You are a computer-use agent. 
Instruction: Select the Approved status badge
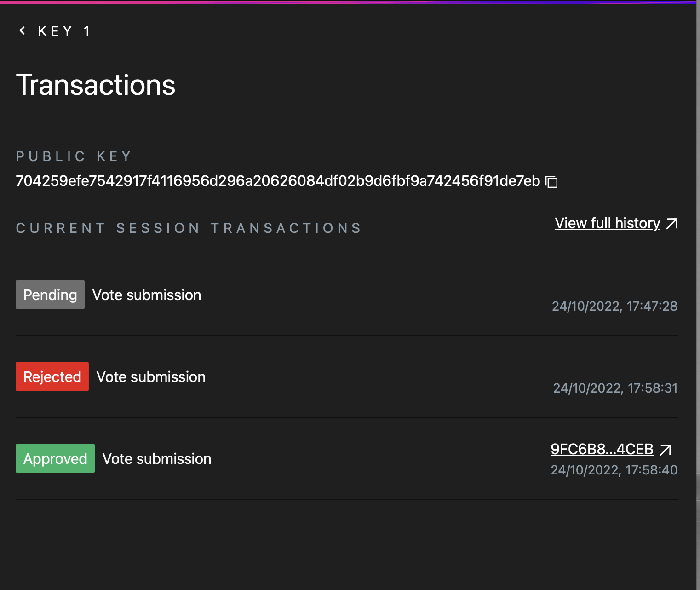click(55, 458)
